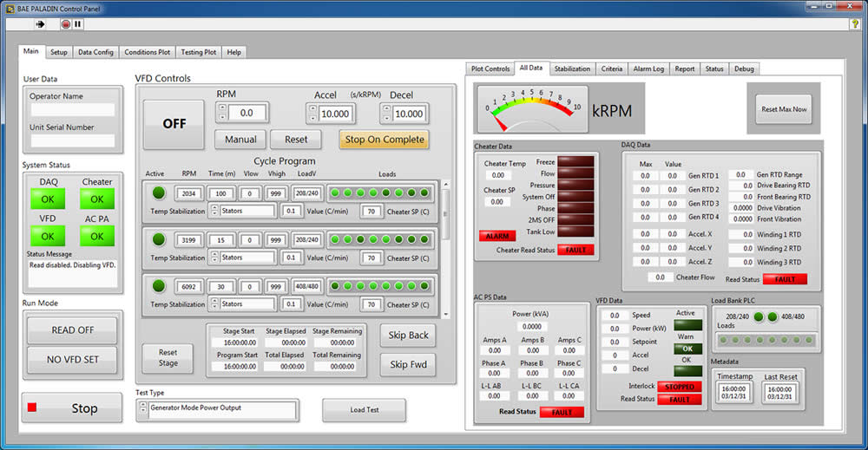Click the Cycle Program scrollbar down arrow
This screenshot has width=868, height=450.
point(446,314)
